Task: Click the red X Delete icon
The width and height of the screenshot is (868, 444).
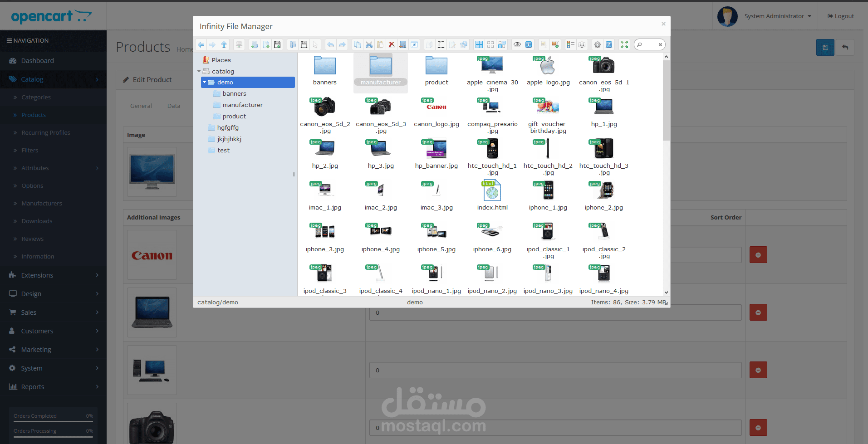Action: pos(392,44)
